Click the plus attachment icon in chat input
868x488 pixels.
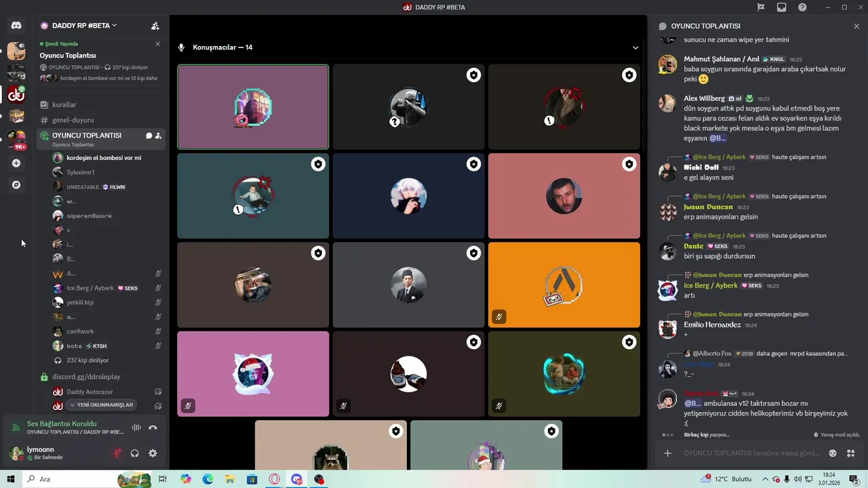click(x=668, y=453)
